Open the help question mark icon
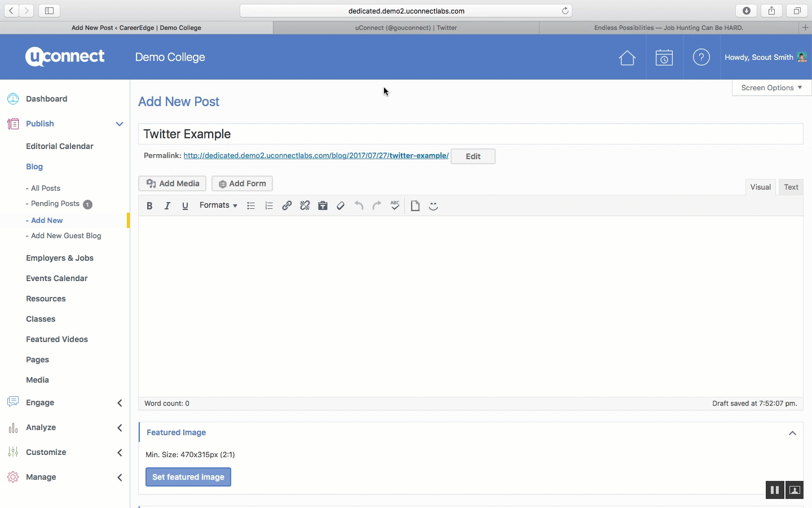 coord(701,58)
